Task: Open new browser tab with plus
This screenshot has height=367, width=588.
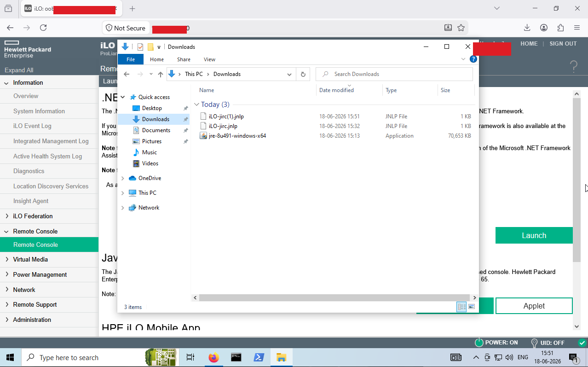Action: 133,8
